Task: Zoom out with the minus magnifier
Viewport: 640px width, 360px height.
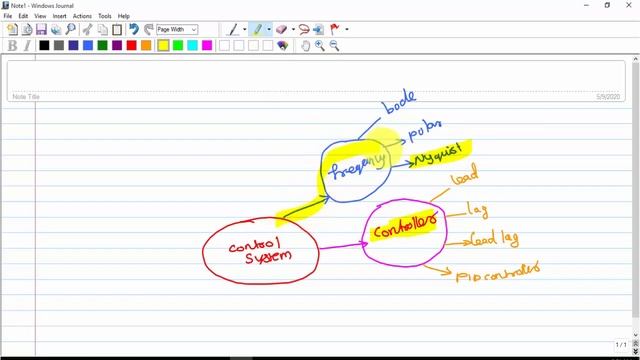Action: pyautogui.click(x=334, y=45)
